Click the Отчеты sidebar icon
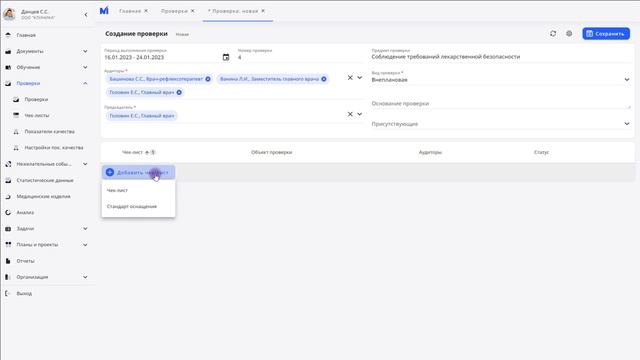 tap(8, 261)
